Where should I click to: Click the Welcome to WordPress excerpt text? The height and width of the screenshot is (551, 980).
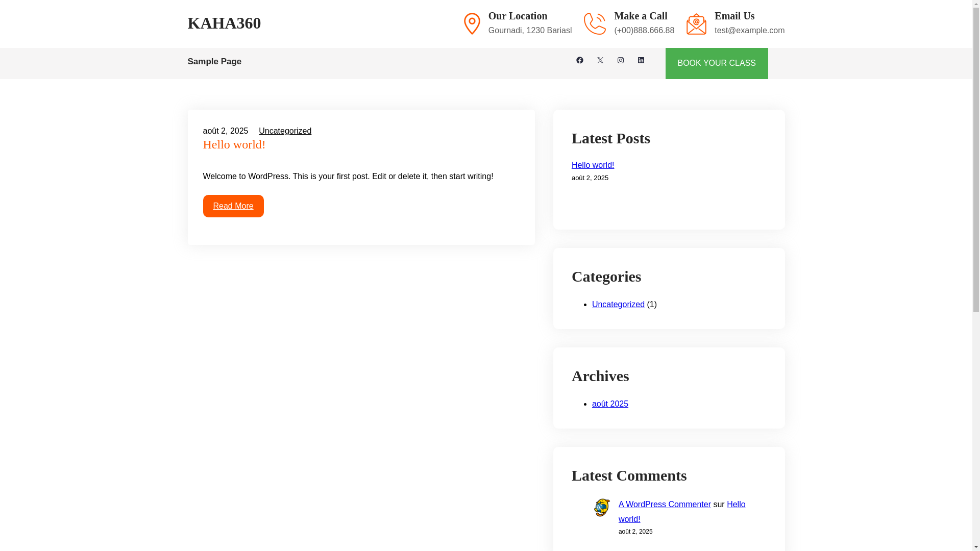click(x=348, y=176)
